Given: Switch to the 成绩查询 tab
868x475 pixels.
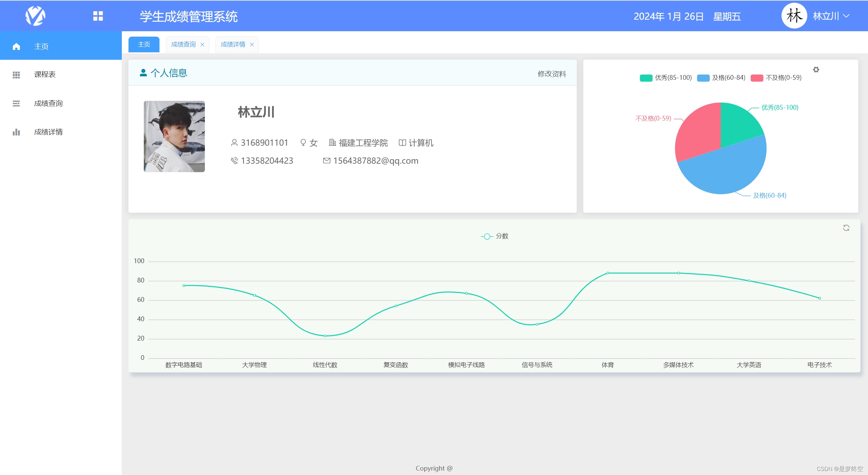Looking at the screenshot, I should pos(183,44).
